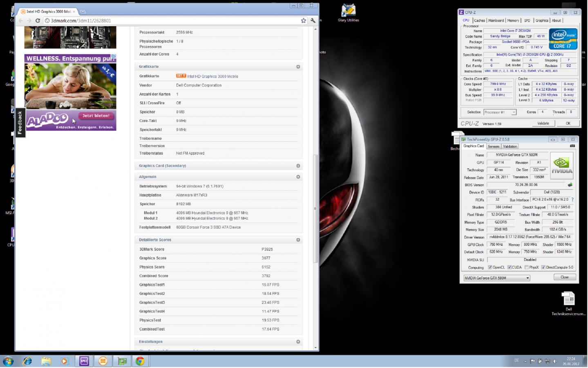Switch to the CPU-Z Memory tab
This screenshot has width=588, height=368.
click(513, 20)
